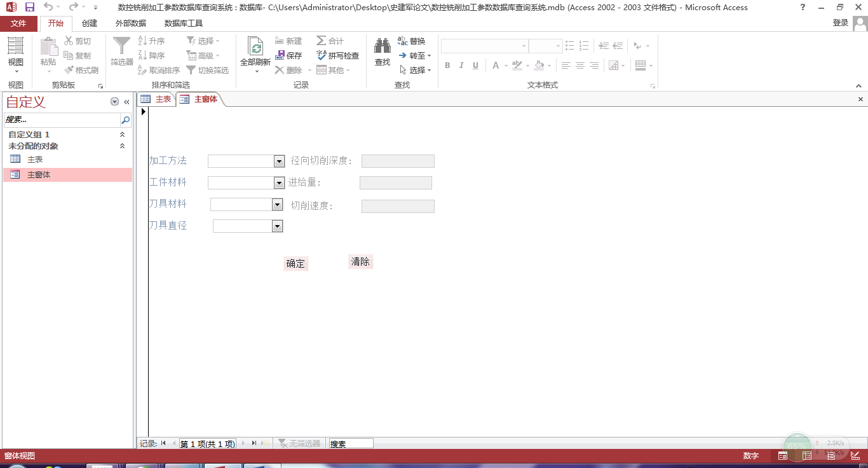Open the 工件材料 combo box dropdown
Screen dimensions: 868x468
[x=278, y=183]
